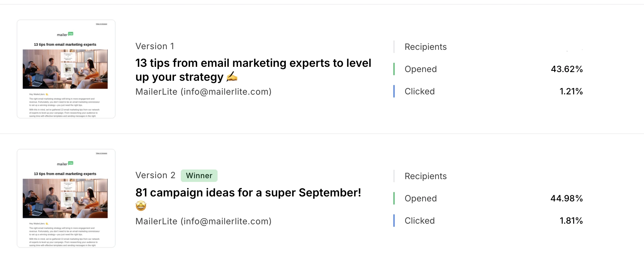The width and height of the screenshot is (644, 258).
Task: Click the green Winner badge
Action: [x=199, y=176]
